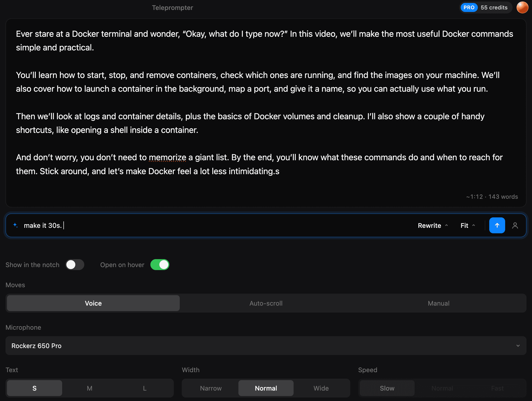Set speed to Fast
Viewport: 532px width, 401px height.
497,388
